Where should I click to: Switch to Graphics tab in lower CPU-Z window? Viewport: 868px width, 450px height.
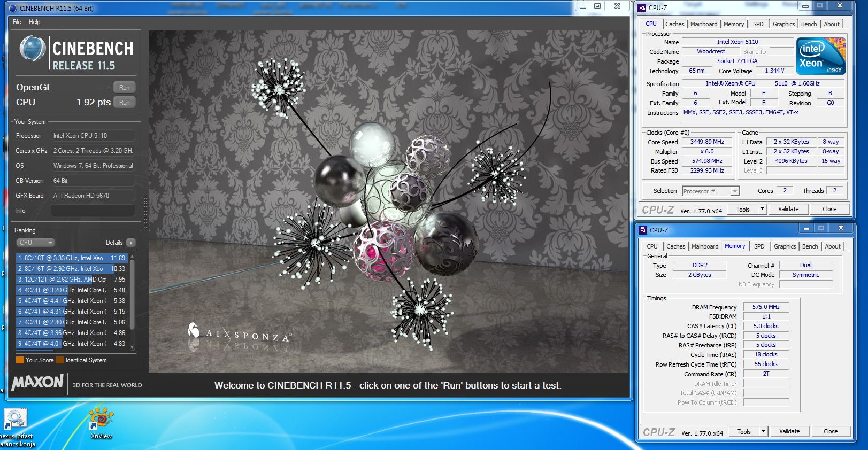tap(785, 246)
